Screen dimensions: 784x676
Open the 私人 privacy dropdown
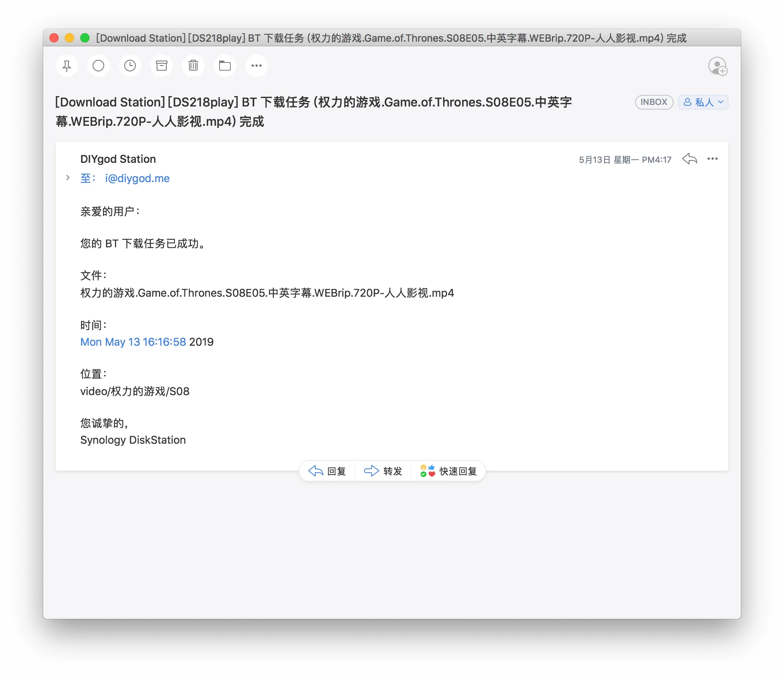[703, 102]
